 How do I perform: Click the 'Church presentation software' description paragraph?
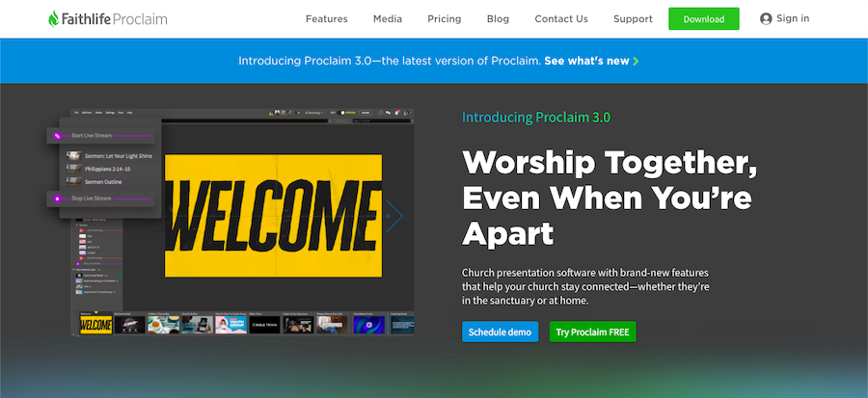[585, 287]
